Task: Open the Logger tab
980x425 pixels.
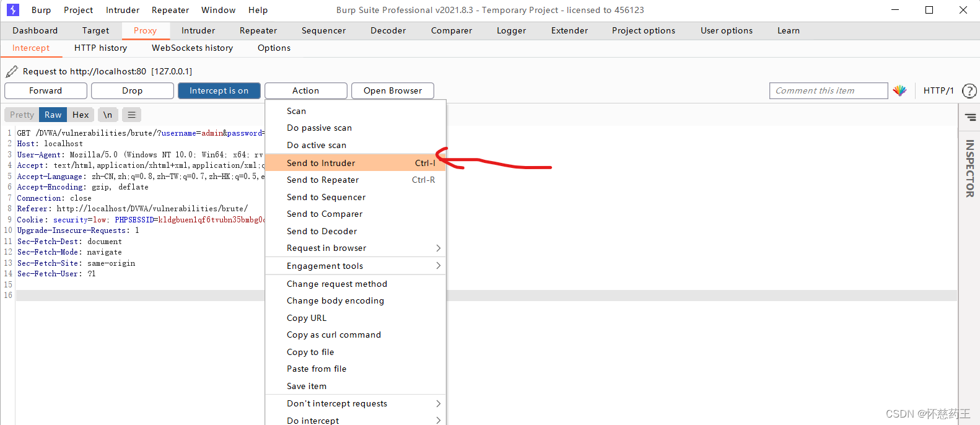Action: pyautogui.click(x=512, y=30)
